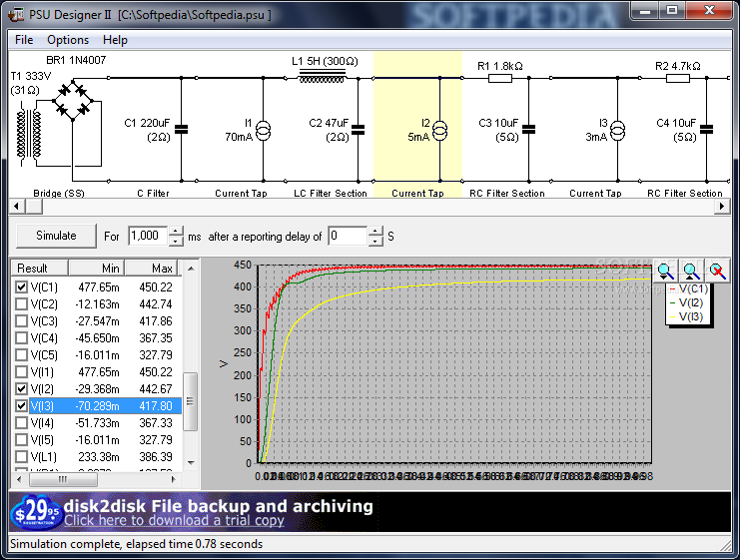The image size is (740, 560).
Task: Click the disk2disk $29.95 price badge
Action: click(37, 511)
